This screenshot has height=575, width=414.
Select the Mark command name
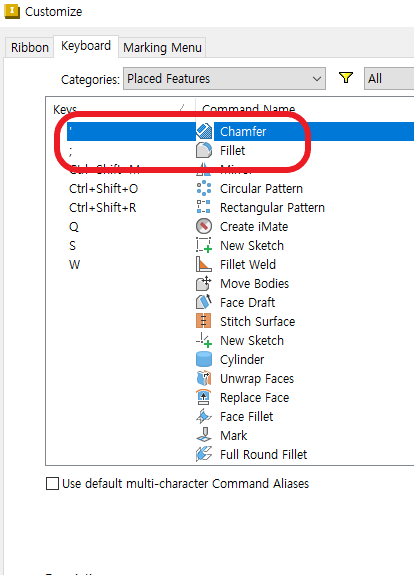234,436
